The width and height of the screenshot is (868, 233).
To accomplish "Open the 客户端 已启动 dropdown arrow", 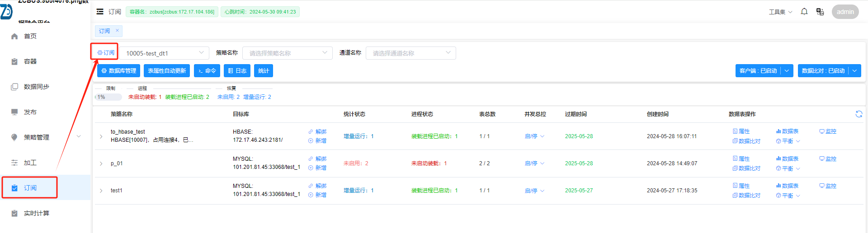I will (787, 71).
